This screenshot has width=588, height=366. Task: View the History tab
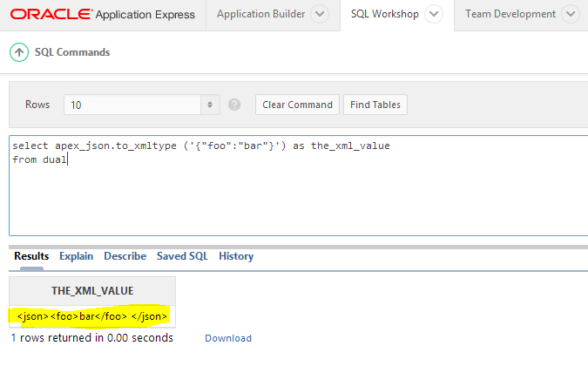point(236,256)
